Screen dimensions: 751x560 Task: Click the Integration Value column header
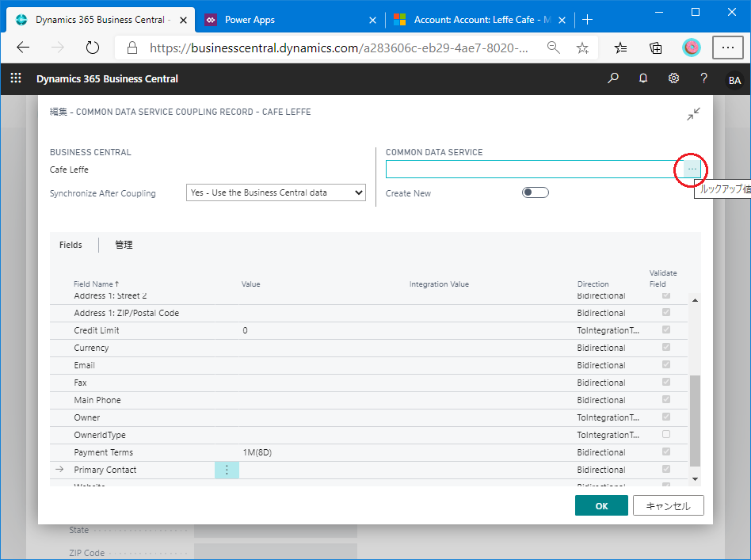(439, 284)
